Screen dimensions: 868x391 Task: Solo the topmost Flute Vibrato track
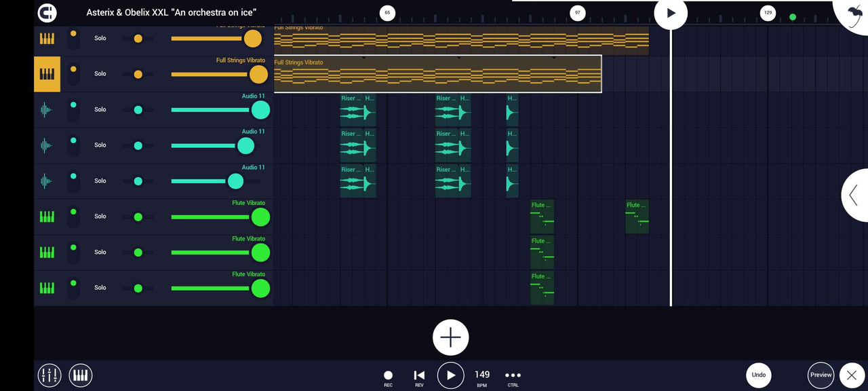pos(100,217)
